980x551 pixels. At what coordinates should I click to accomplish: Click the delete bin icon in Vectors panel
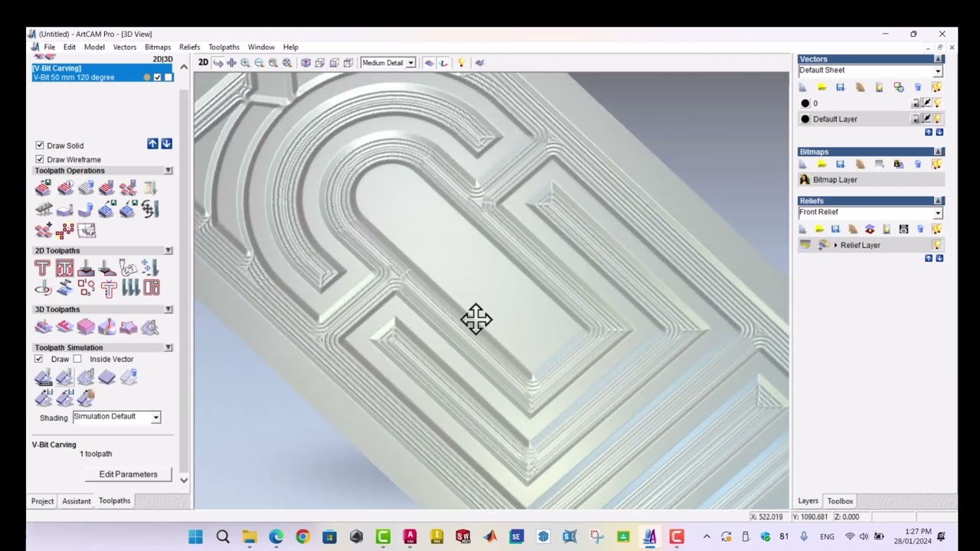(x=917, y=87)
